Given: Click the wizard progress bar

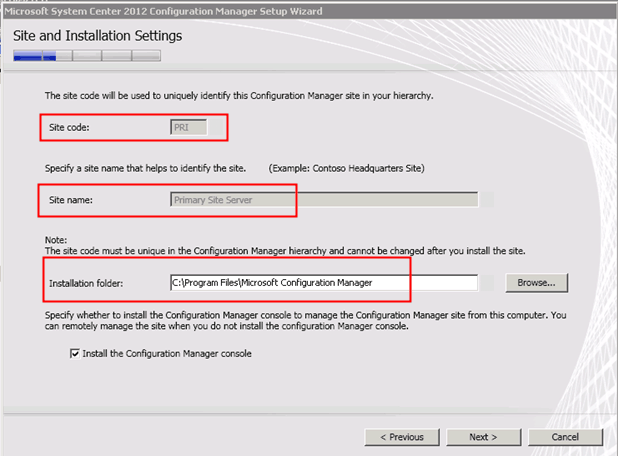Looking at the screenshot, I should pos(87,56).
